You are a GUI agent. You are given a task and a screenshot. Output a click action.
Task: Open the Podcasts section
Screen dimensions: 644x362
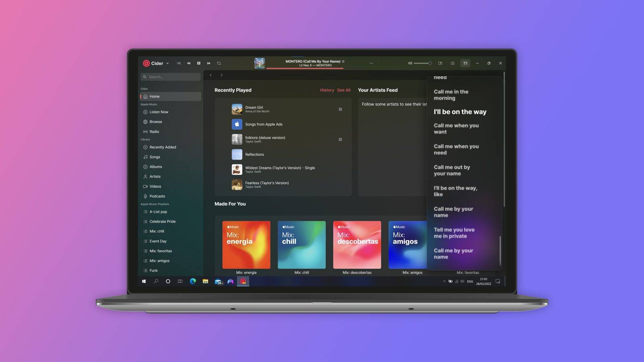pyautogui.click(x=157, y=196)
